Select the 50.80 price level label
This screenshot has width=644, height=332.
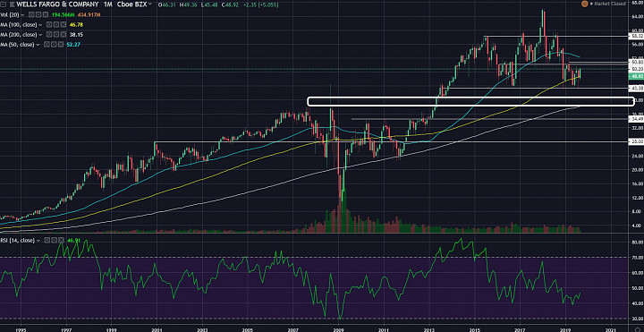click(635, 62)
